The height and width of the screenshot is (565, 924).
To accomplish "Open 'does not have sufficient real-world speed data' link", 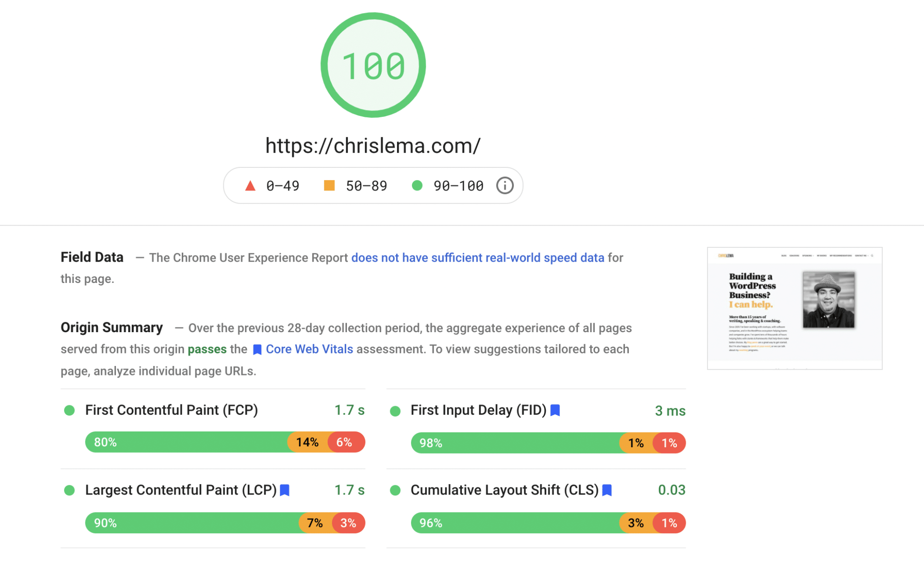I will point(477,258).
